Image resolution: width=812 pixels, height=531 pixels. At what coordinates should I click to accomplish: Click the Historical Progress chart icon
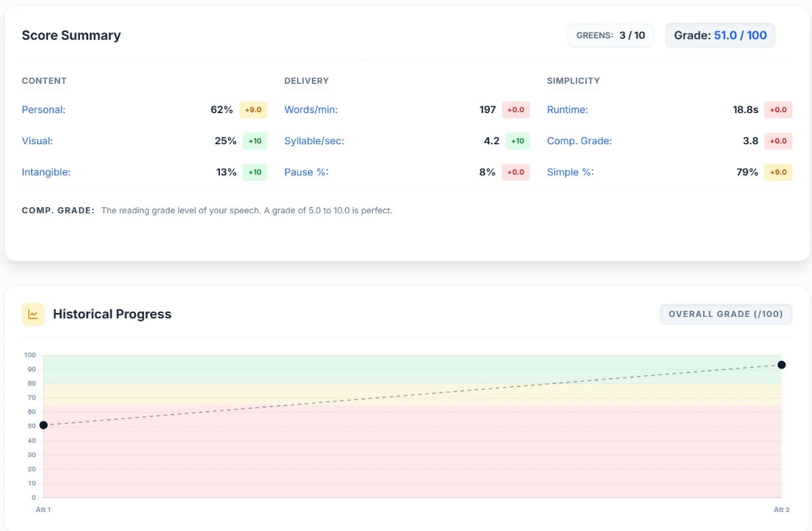coord(33,314)
